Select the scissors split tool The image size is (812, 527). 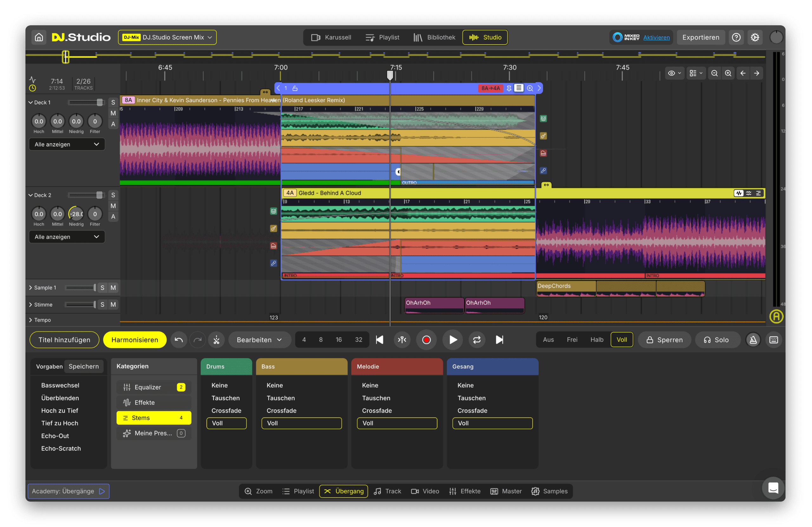pyautogui.click(x=216, y=339)
